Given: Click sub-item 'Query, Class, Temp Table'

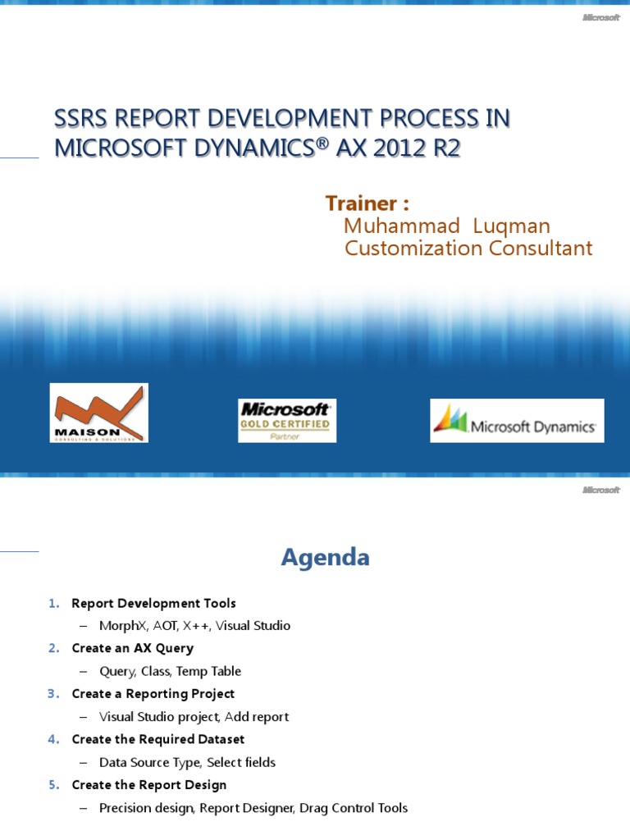Looking at the screenshot, I should (170, 671).
